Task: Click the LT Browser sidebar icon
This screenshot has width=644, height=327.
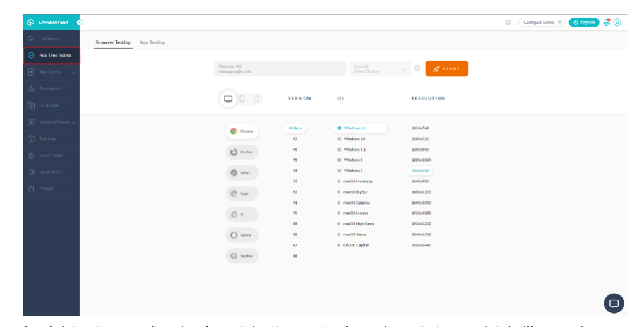Action: [x=31, y=105]
